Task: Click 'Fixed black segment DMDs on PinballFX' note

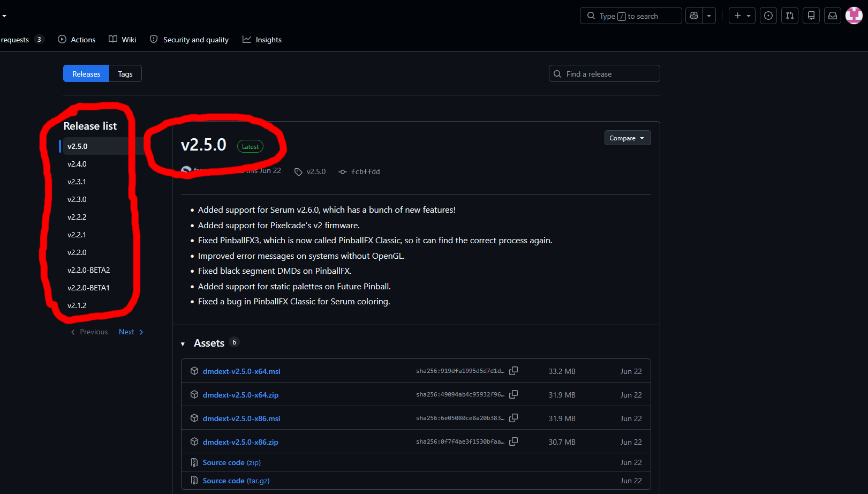Action: click(275, 271)
